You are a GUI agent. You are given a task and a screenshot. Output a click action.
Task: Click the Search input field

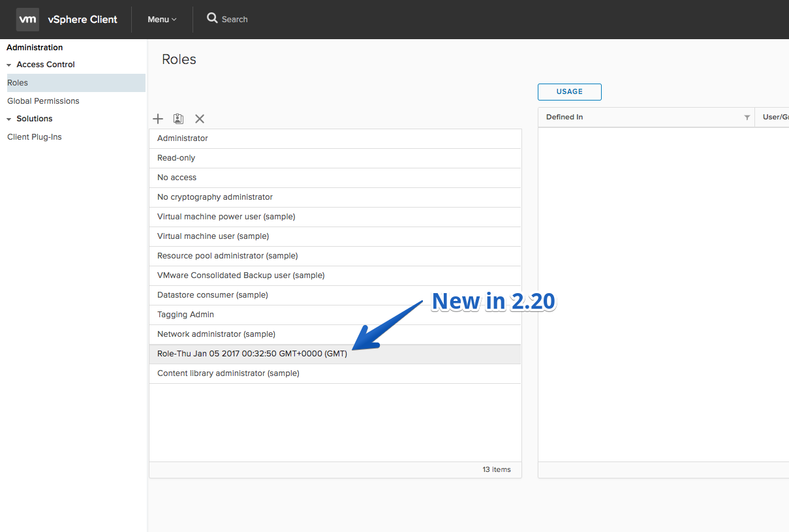[235, 20]
